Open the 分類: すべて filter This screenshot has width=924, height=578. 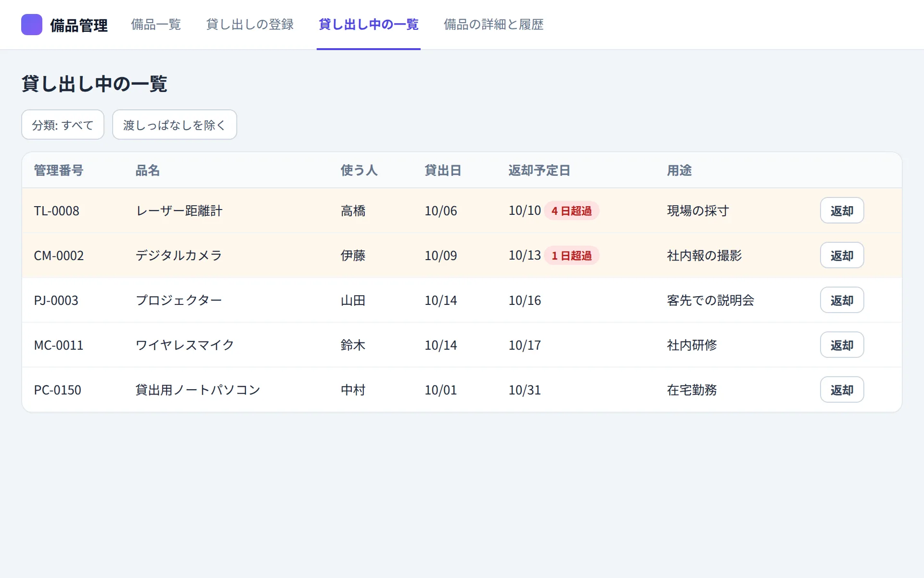click(x=63, y=125)
